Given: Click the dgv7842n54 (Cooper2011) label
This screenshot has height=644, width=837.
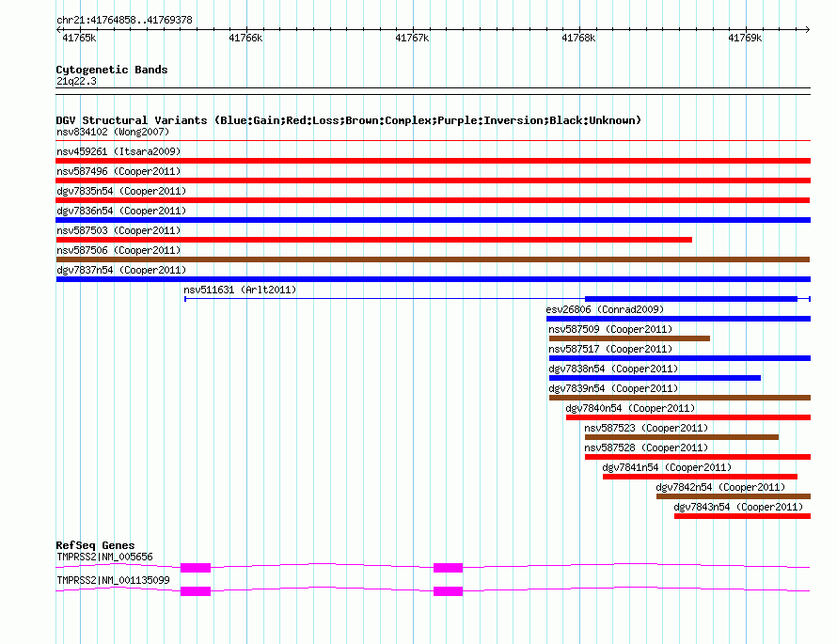Looking at the screenshot, I should coord(720,487).
